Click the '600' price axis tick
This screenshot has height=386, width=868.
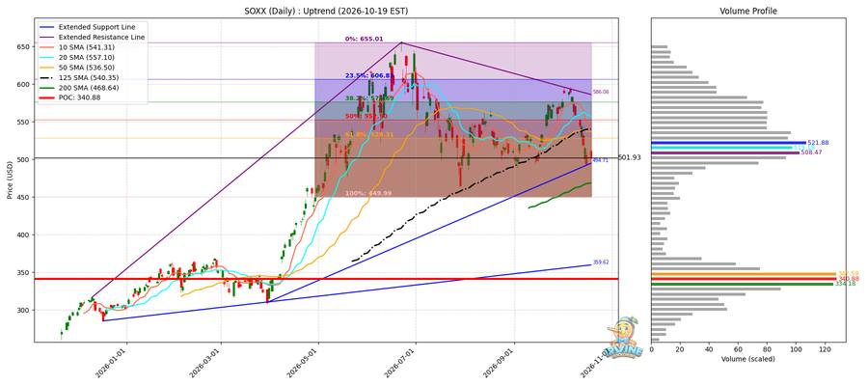[25, 84]
